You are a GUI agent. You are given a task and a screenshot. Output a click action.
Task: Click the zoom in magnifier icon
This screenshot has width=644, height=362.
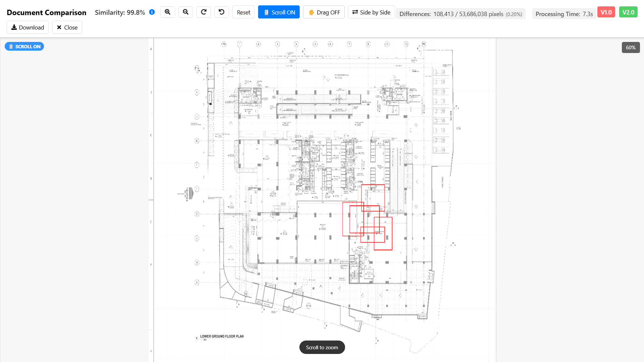167,12
